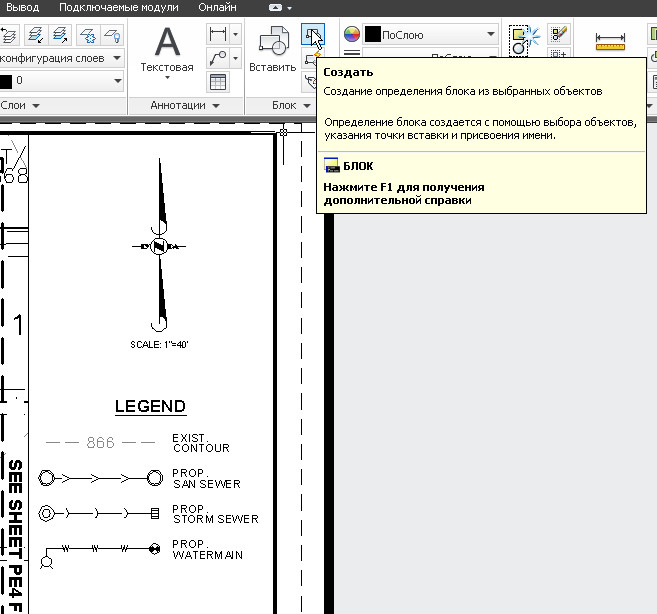657x614 pixels.
Task: Click the Freeze layer snowflake icon
Action: coord(88,35)
